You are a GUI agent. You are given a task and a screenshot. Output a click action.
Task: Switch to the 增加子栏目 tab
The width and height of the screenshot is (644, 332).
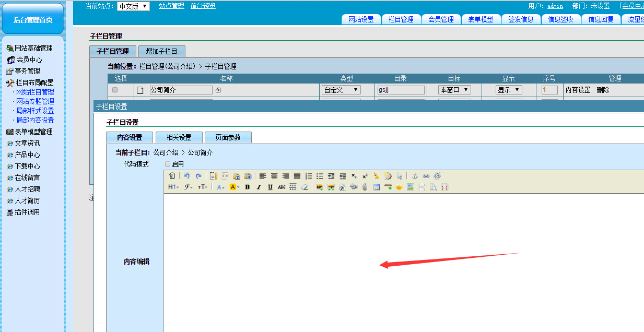tap(162, 51)
